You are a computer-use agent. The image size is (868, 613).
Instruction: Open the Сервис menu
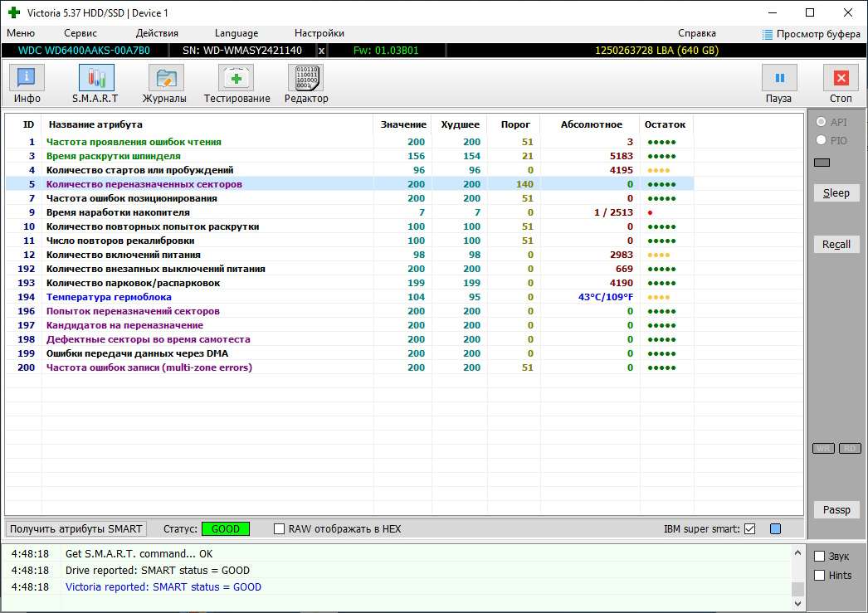point(80,33)
